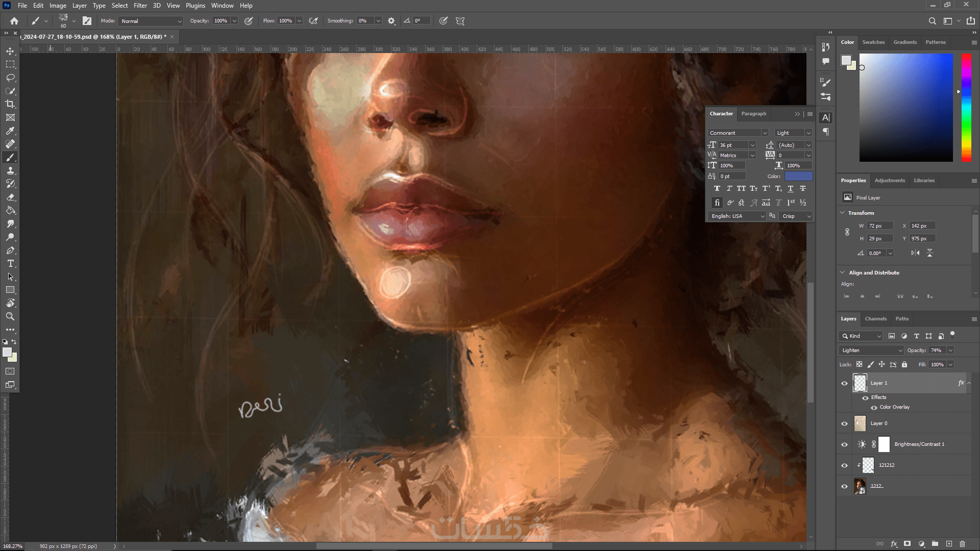This screenshot has width=980, height=551.
Task: Hide Layer 0 visibility eye
Action: point(844,423)
